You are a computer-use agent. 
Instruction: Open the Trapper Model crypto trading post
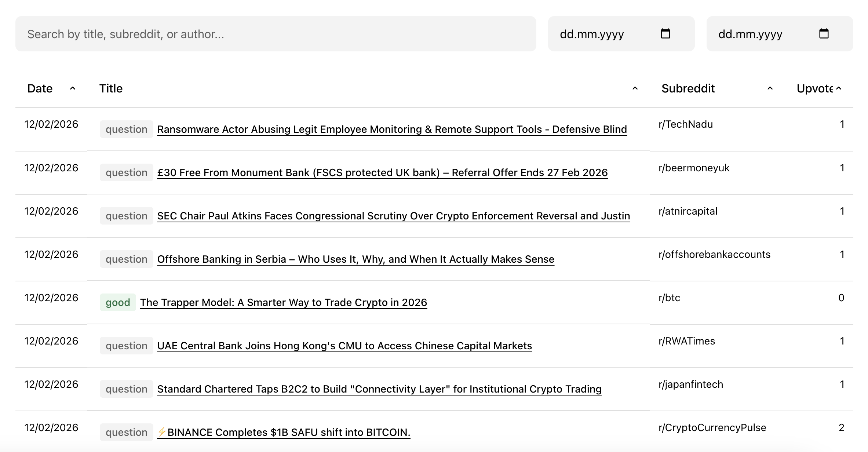[x=283, y=303]
